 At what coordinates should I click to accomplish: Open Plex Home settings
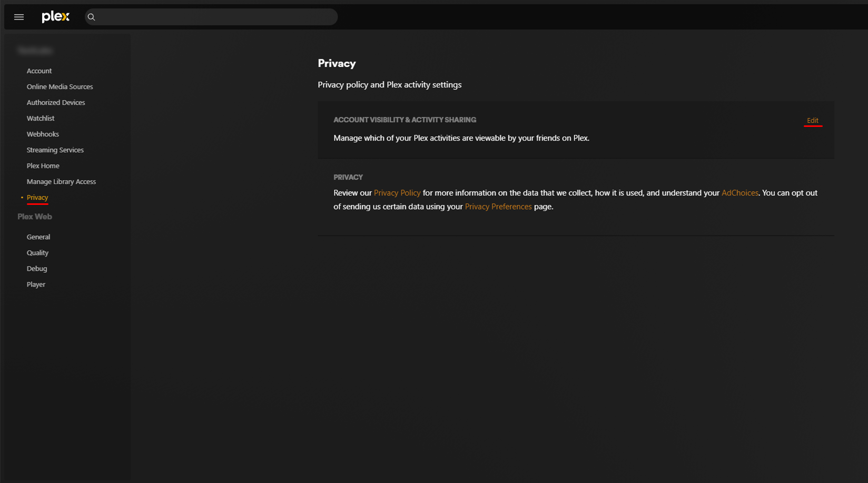[43, 165]
